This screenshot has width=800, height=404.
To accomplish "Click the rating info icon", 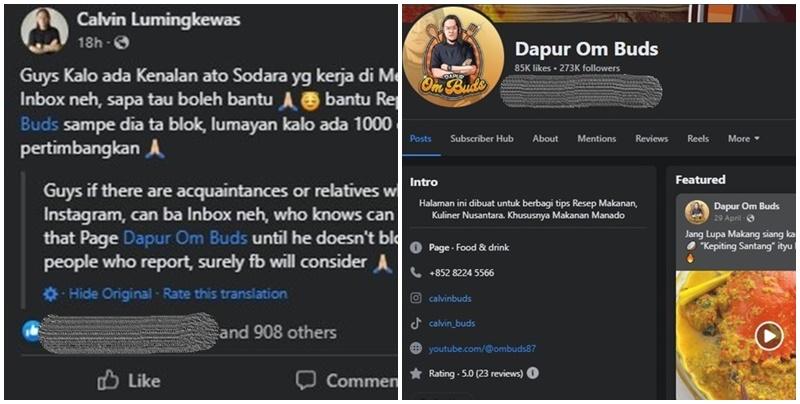I will coord(532,373).
